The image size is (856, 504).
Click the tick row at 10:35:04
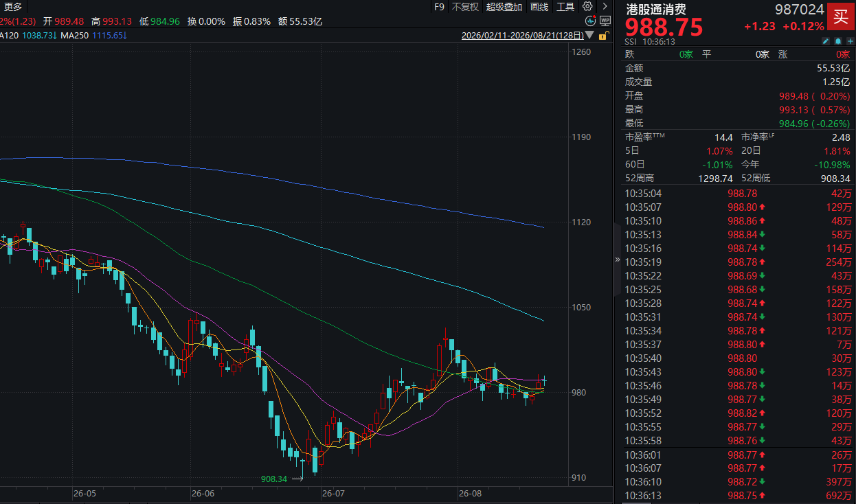coord(737,193)
